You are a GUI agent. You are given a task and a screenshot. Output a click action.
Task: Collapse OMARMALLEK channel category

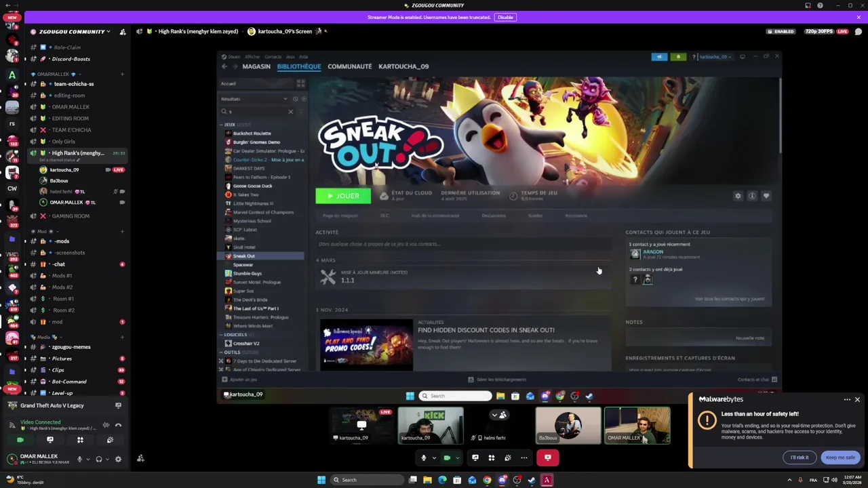tap(57, 74)
